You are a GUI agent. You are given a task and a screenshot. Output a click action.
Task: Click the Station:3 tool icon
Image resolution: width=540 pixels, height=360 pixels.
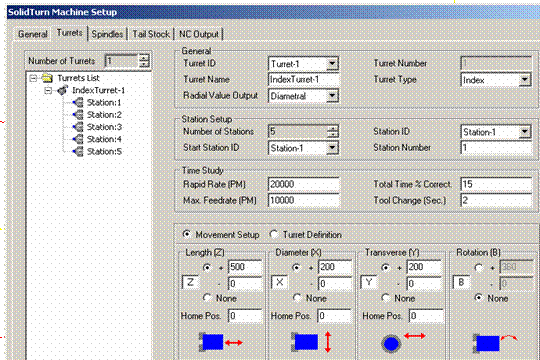(x=78, y=127)
